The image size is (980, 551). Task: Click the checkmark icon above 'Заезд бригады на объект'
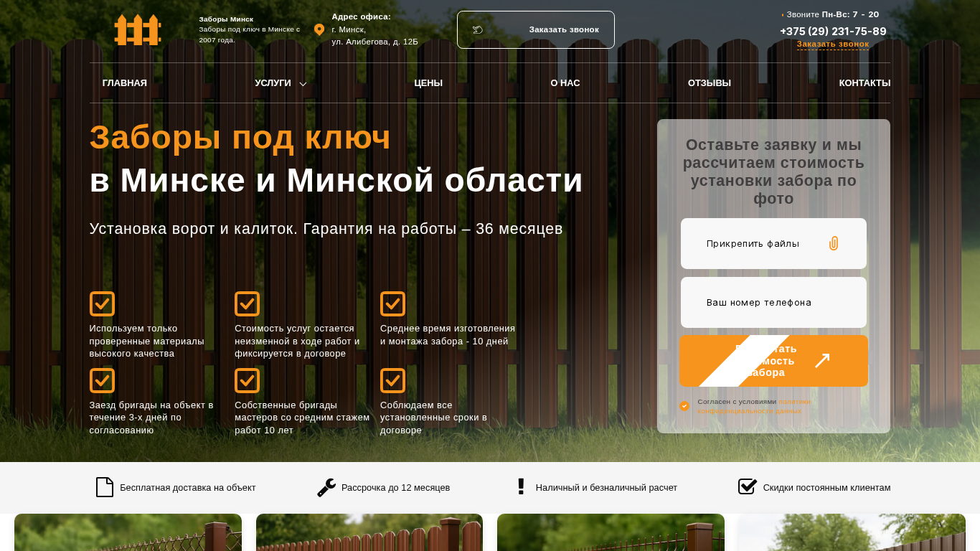tap(102, 380)
